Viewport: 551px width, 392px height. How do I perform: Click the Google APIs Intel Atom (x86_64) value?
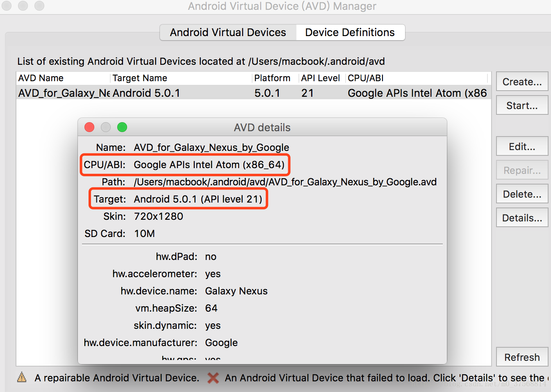(209, 165)
